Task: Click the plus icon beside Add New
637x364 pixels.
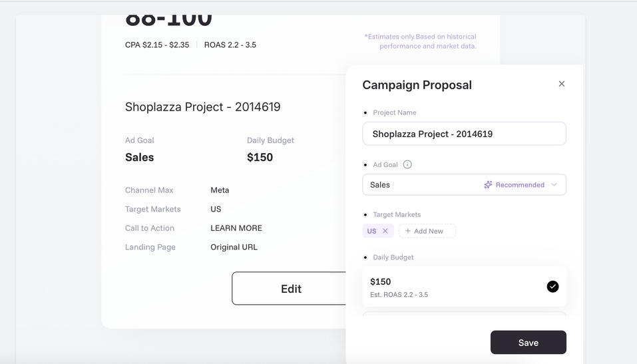Action: coord(408,231)
